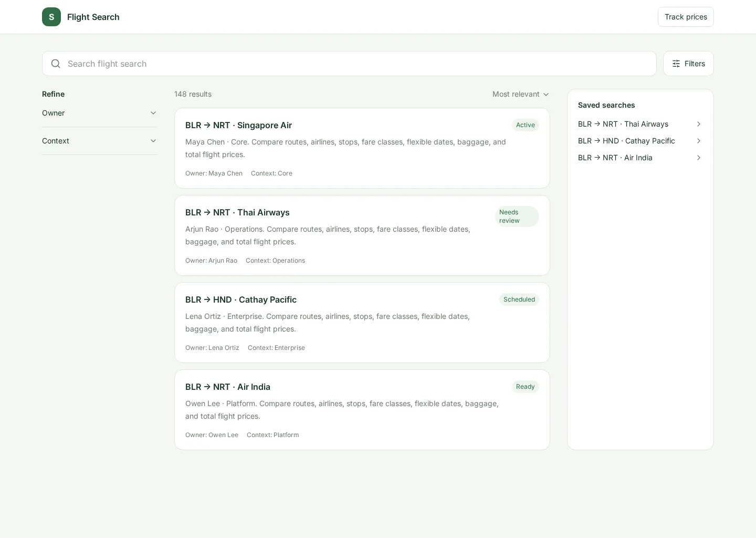This screenshot has height=538, width=756.
Task: Open chevron next to BLR → NRT · Air India saved search
Action: (x=698, y=158)
